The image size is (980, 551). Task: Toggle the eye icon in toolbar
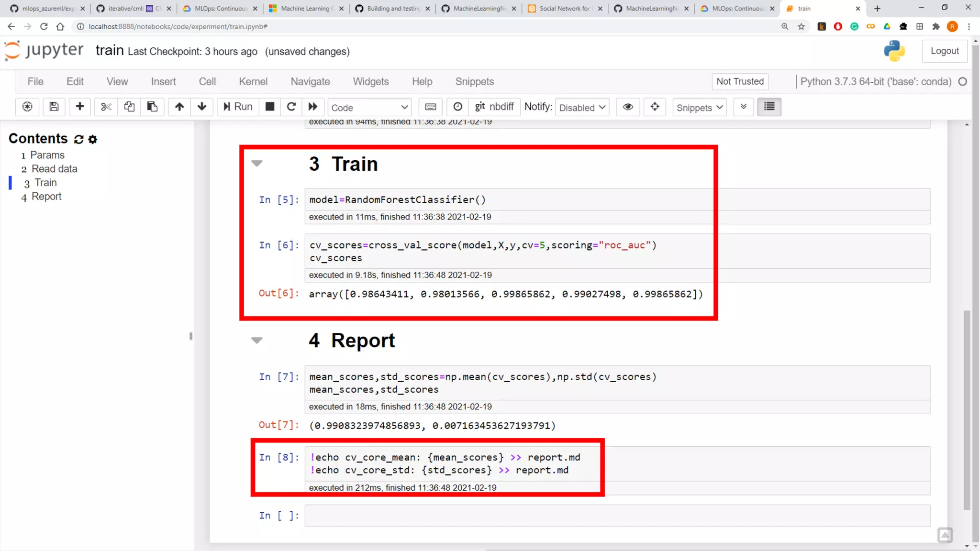pyautogui.click(x=628, y=107)
